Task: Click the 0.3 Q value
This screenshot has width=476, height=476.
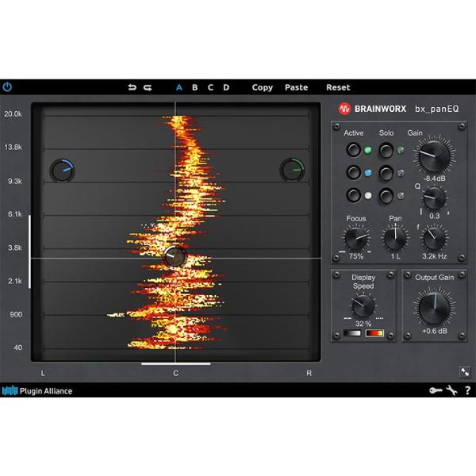Action: [435, 216]
